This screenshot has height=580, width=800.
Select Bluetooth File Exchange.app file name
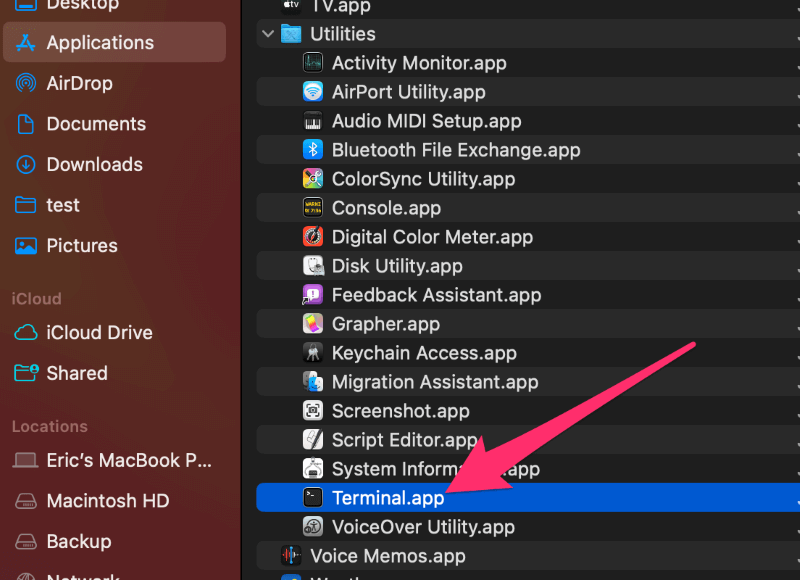456,150
